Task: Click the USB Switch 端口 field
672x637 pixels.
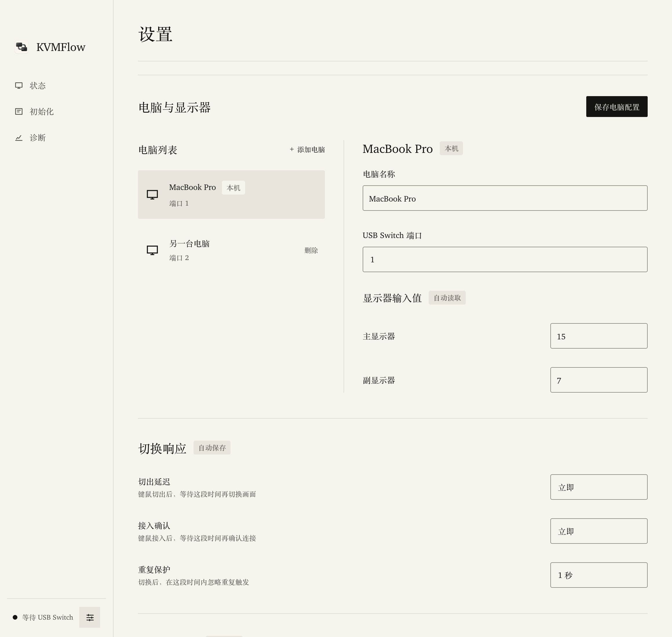Action: coord(505,259)
